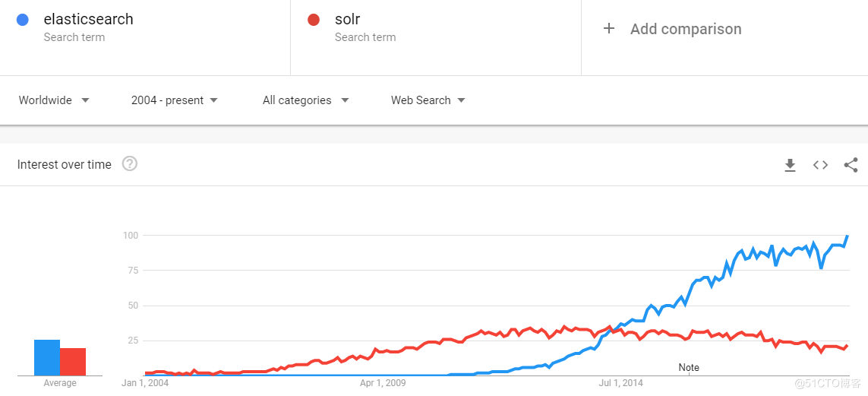The image size is (868, 396).
Task: Expand the Web Search type dropdown
Action: coord(428,100)
